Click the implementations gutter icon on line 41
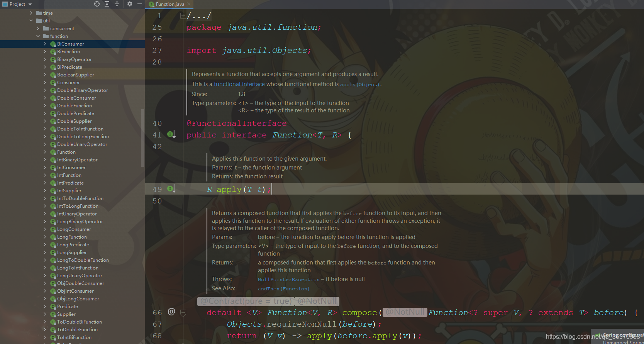 tap(171, 134)
